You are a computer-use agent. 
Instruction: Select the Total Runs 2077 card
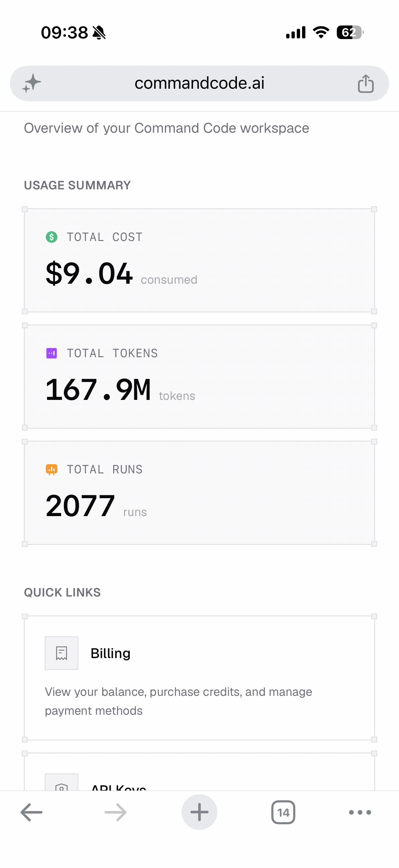coord(199,493)
